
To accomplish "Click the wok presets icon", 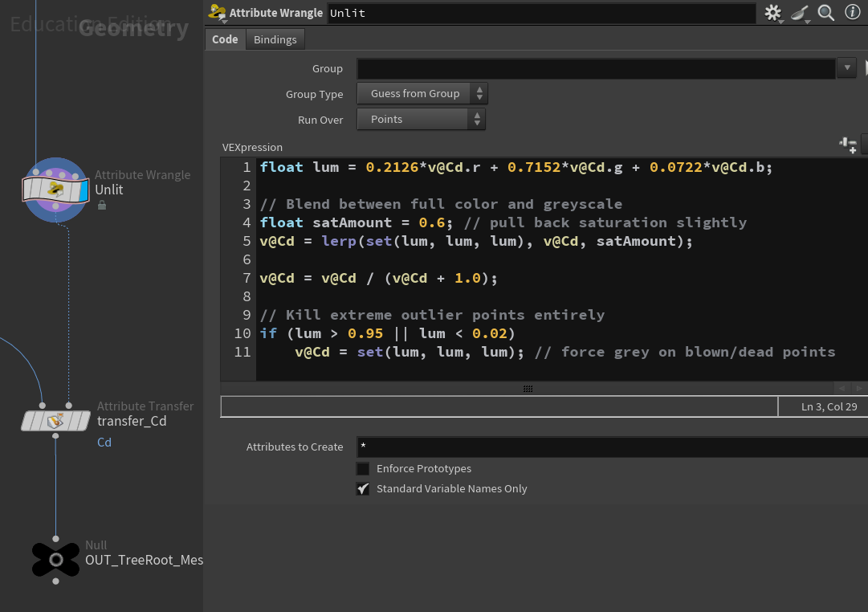I will (800, 13).
